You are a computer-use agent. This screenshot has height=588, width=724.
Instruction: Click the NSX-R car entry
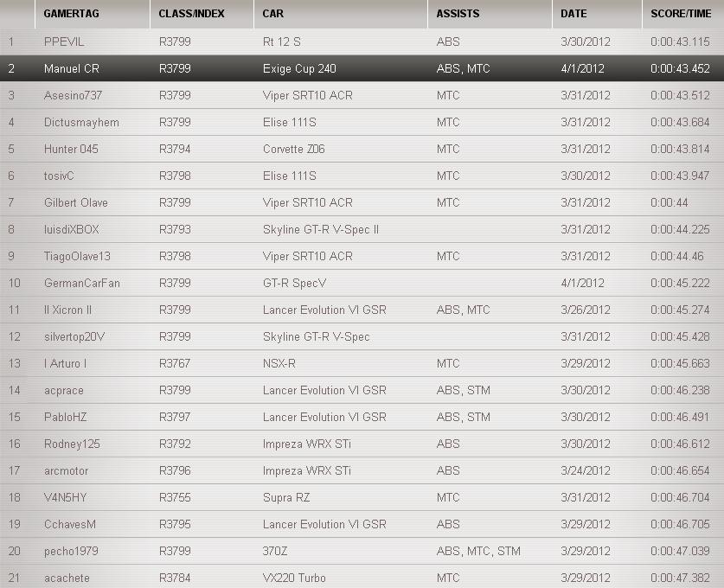pyautogui.click(x=279, y=363)
